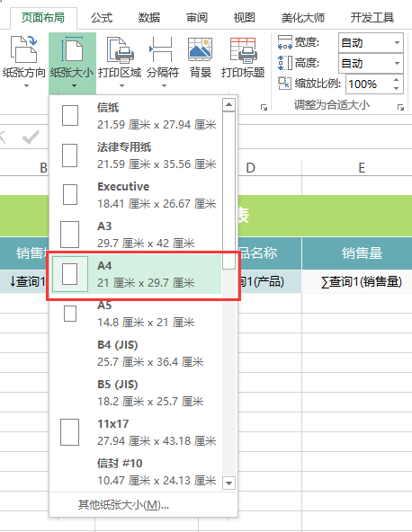412x532 pixels.
Task: Open page setup dialog launcher under 调整为合适大小
Action: 400,107
